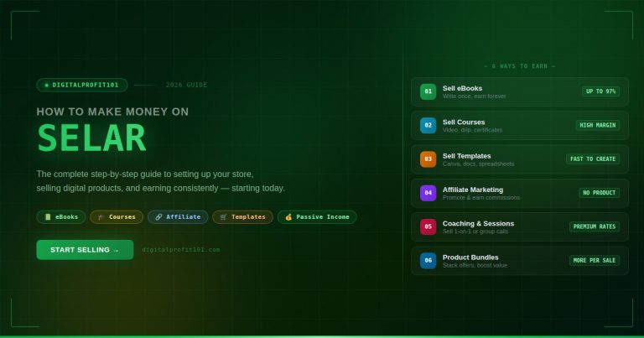This screenshot has height=338, width=644.
Task: Click 'Canva, docs, spreadsheets' subtitle
Action: pos(478,164)
